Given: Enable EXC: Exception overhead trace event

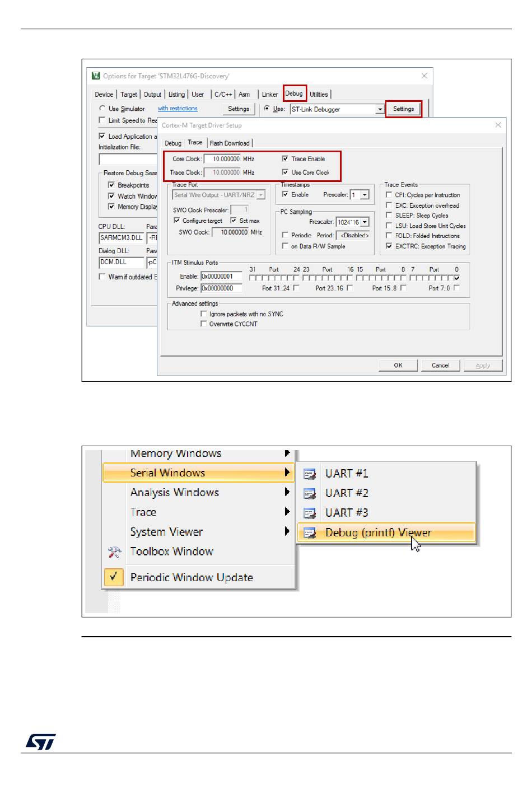Looking at the screenshot, I should 389,205.
